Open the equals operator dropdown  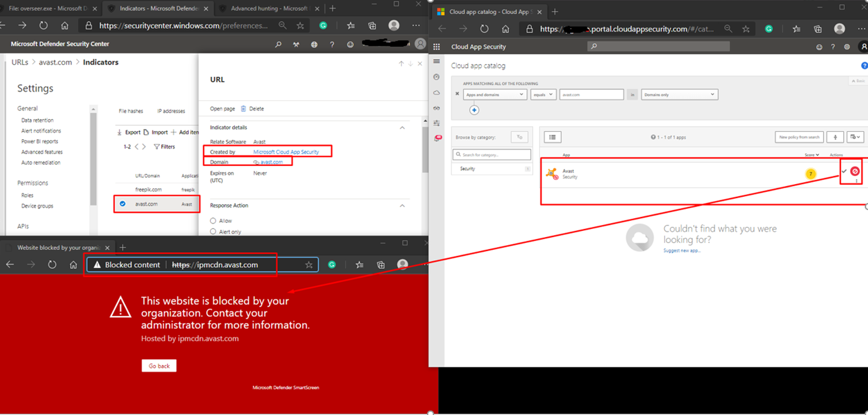pos(543,94)
